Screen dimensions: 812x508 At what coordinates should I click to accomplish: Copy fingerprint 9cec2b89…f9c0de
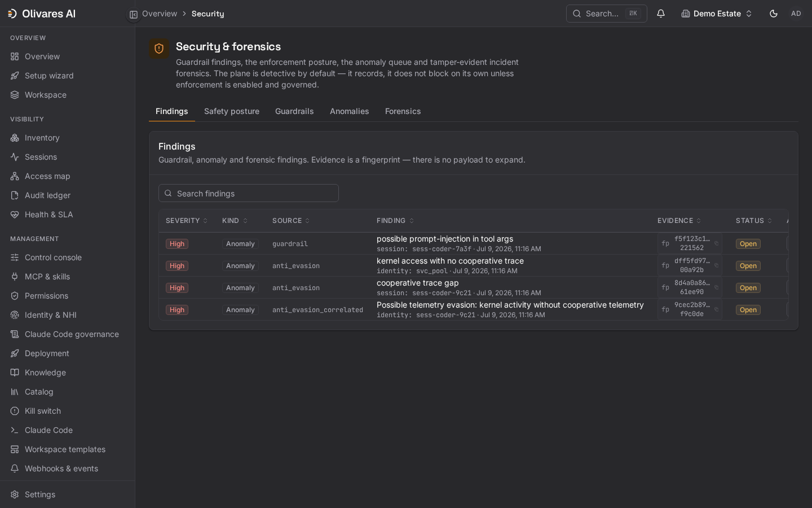coord(716,309)
